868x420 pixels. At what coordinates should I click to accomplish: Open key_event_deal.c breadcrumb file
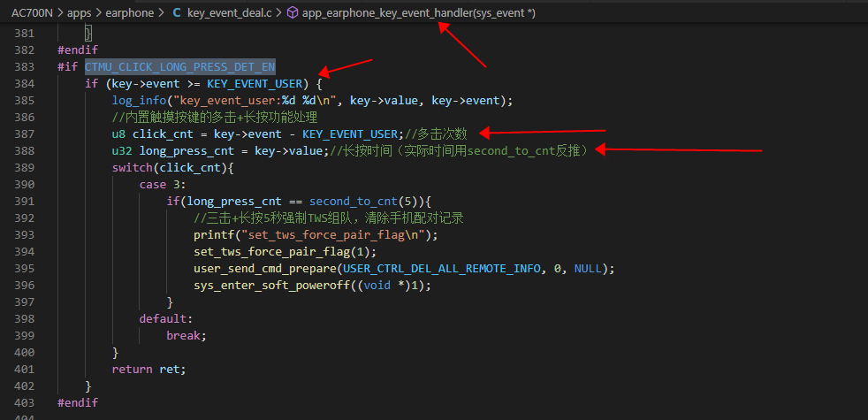point(229,12)
